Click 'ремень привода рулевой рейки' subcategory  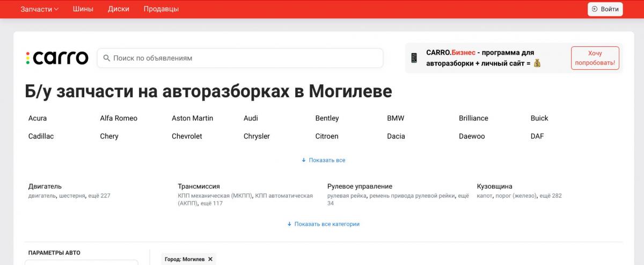[412, 196]
